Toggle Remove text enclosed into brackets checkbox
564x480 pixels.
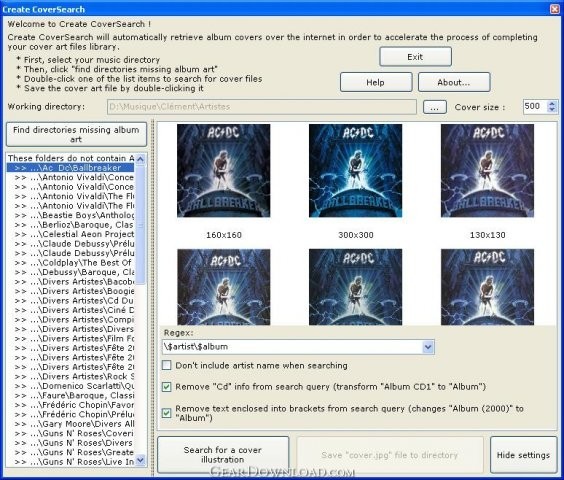(x=167, y=413)
